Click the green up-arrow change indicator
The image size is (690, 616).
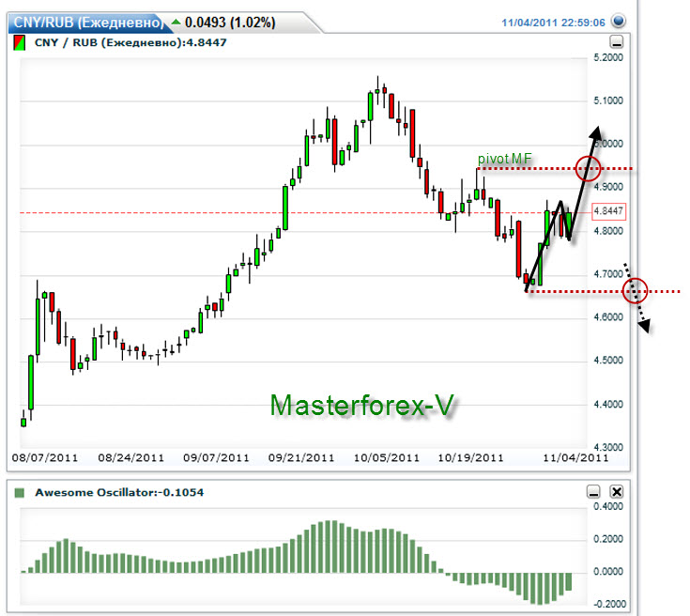(176, 22)
